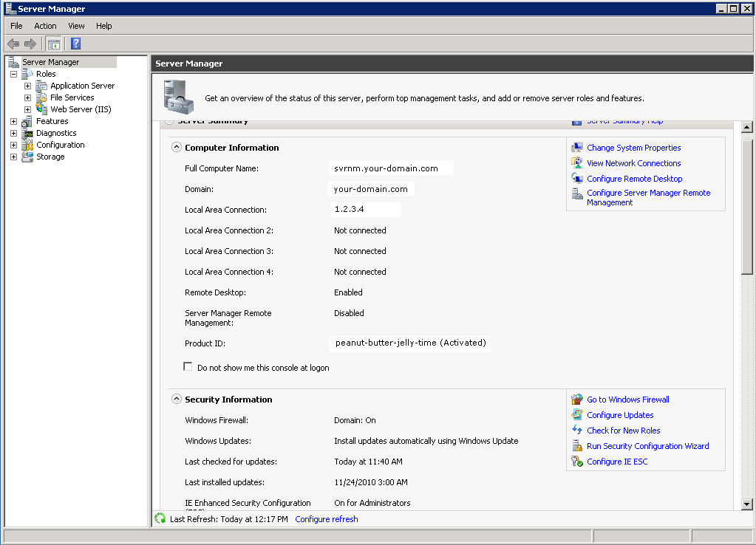Expand the Diagnostics tree node
Viewport: 756px width, 545px height.
tap(13, 133)
